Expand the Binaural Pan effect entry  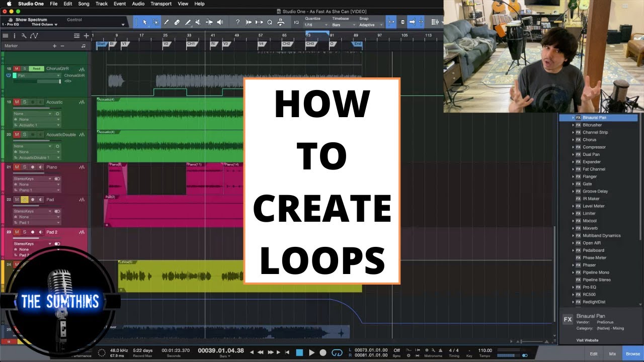click(573, 118)
